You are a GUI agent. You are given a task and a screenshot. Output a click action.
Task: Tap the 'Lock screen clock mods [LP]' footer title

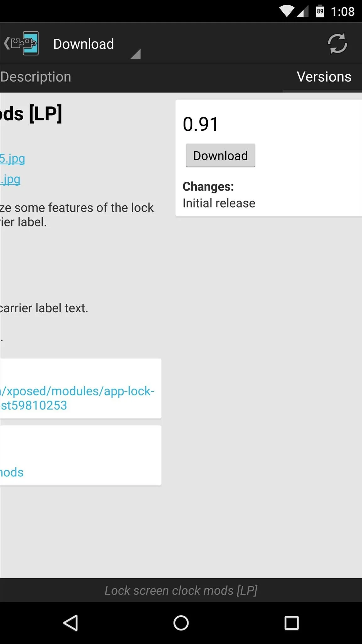181,590
